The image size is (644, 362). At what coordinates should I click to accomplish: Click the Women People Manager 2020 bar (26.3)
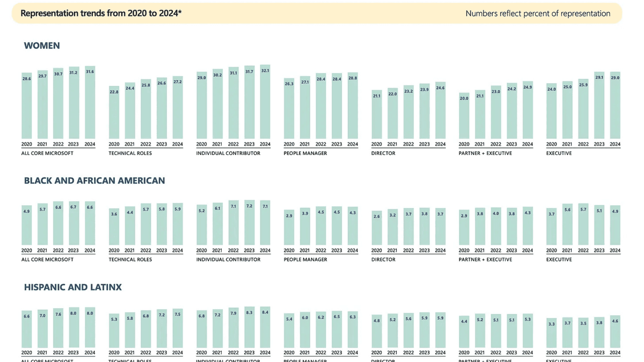[289, 108]
